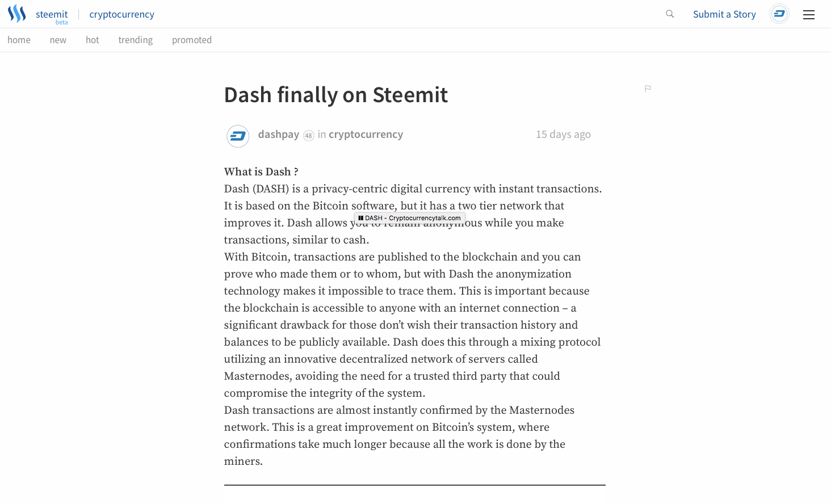Open the steemit home link text
The width and height of the screenshot is (831, 504).
coord(52,14)
